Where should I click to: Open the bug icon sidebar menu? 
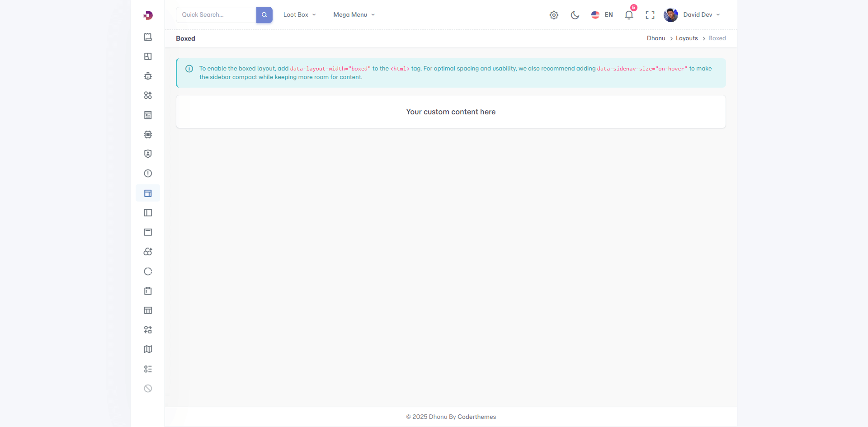pyautogui.click(x=148, y=76)
